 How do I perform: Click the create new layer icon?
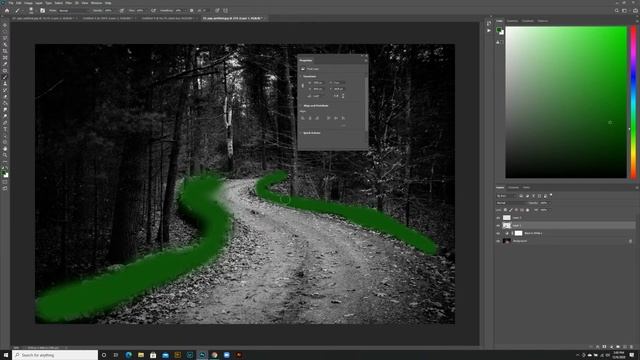[624, 347]
